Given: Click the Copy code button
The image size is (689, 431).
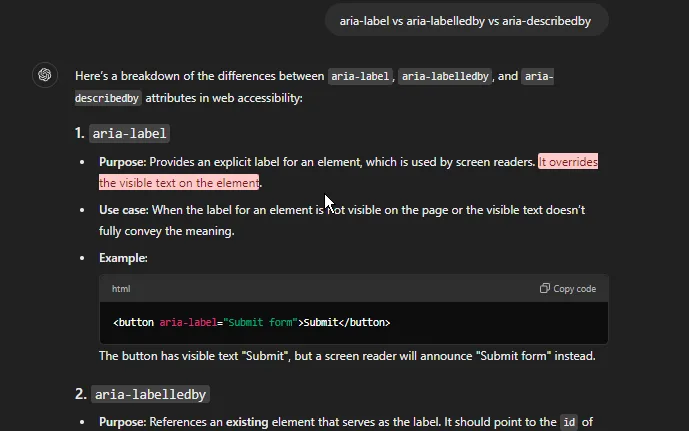Looking at the screenshot, I should click(567, 289).
